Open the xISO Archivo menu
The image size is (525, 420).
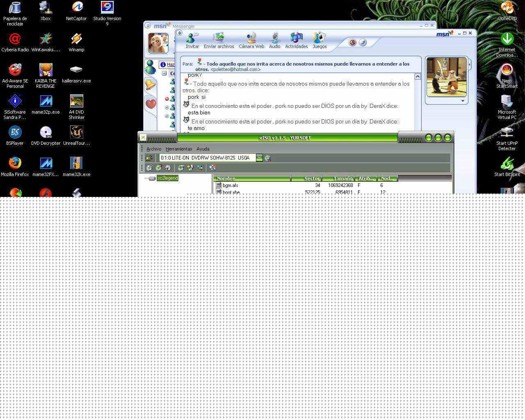[x=154, y=149]
